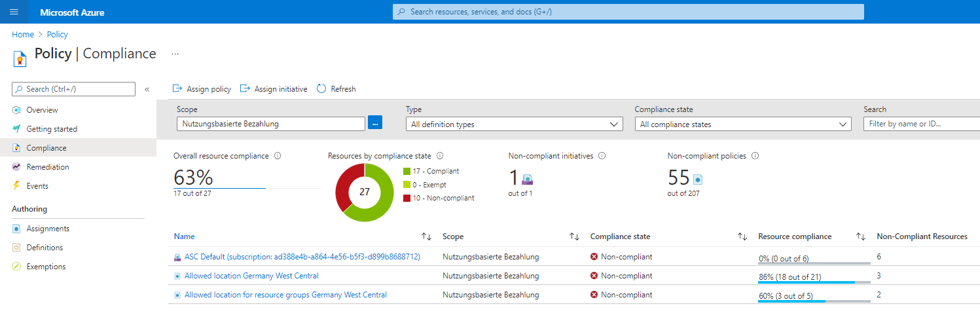Open the hamburger portal menu

tap(14, 12)
